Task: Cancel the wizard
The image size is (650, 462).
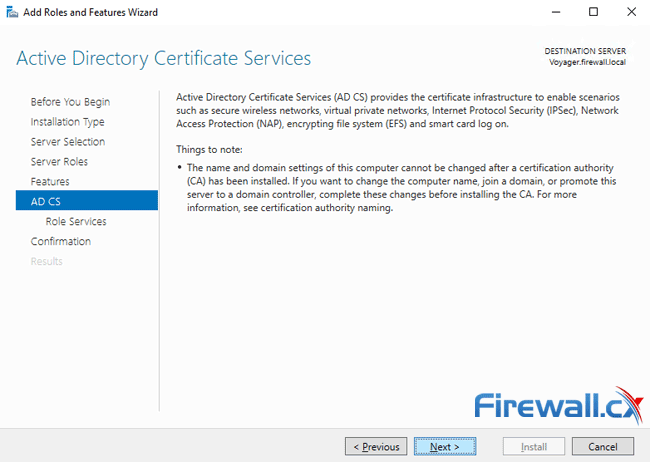Action: coord(603,447)
